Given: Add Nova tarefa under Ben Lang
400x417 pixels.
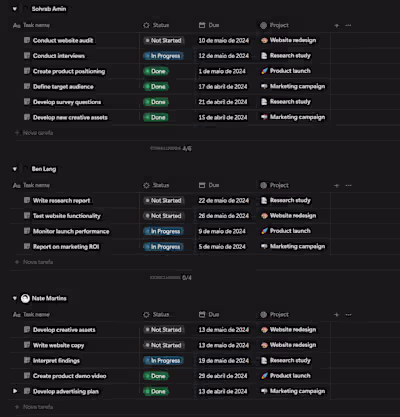Looking at the screenshot, I should [x=34, y=262].
